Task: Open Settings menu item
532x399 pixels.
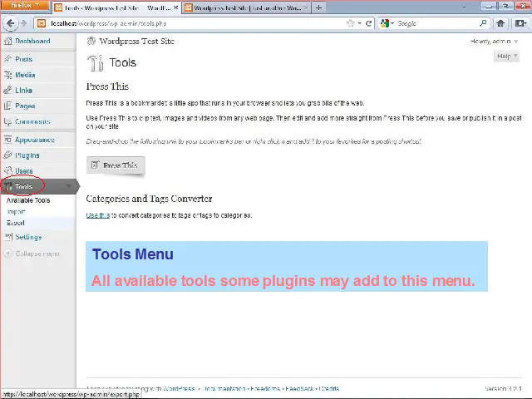Action: [x=28, y=237]
